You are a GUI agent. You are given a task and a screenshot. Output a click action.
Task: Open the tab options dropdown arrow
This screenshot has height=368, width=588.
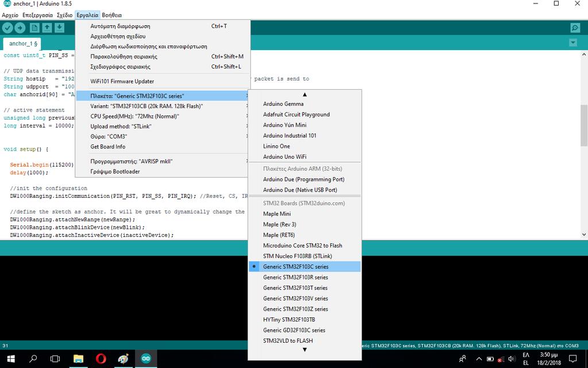pos(573,43)
